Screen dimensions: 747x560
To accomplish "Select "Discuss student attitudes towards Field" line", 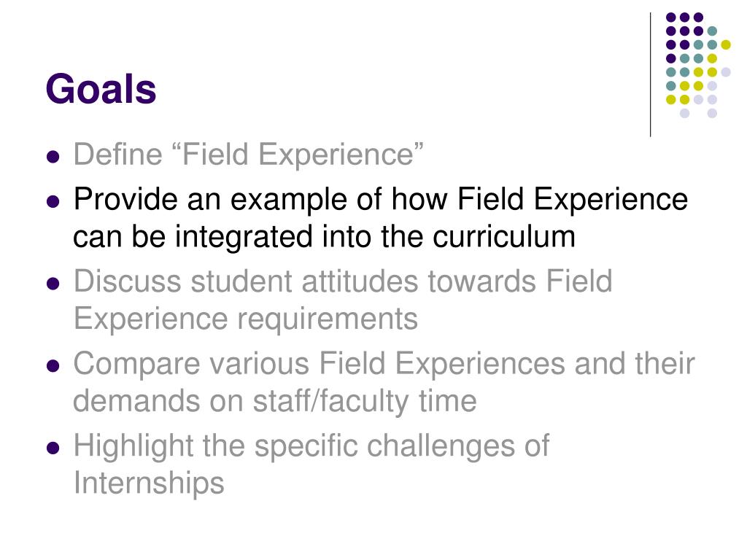I will [x=343, y=281].
